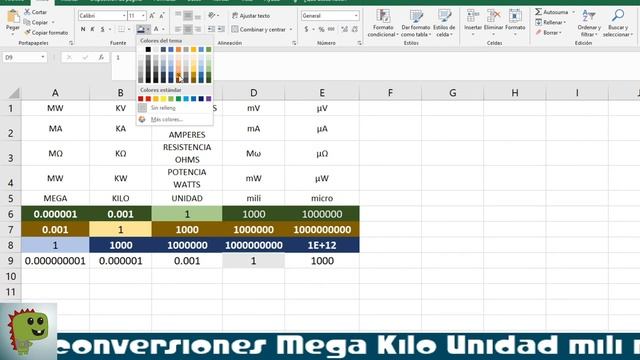Choose Más colores... option
Image resolution: width=640 pixels, height=360 pixels.
(x=175, y=119)
